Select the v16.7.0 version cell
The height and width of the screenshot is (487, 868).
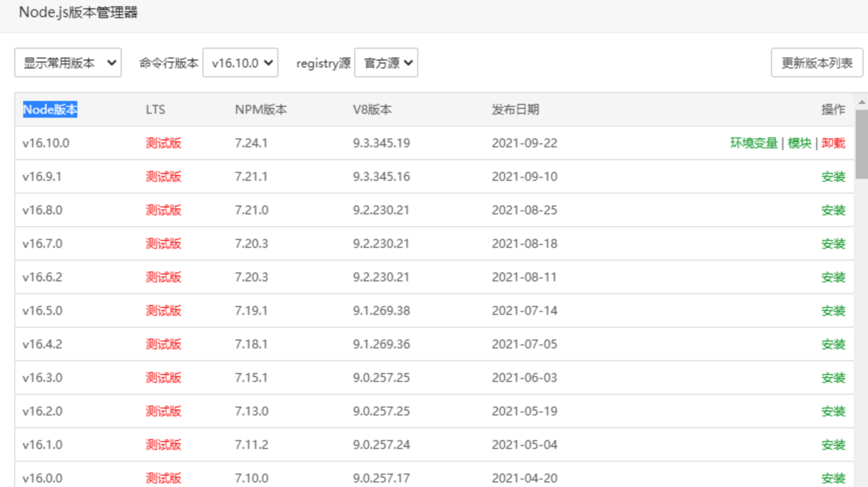pos(42,243)
